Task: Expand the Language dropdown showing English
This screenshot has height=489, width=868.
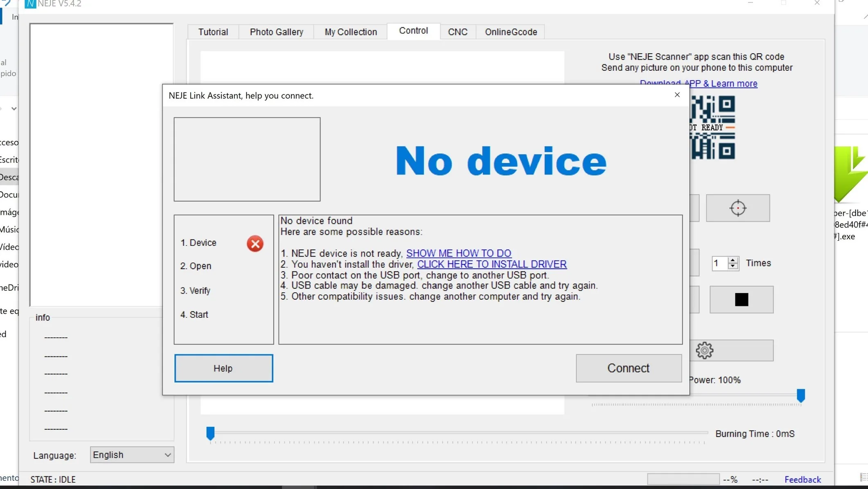Action: [x=132, y=455]
